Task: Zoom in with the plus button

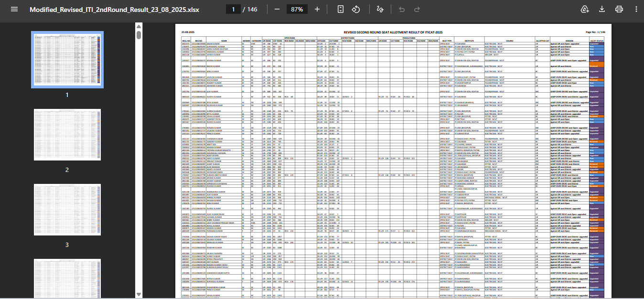Action: click(x=317, y=10)
